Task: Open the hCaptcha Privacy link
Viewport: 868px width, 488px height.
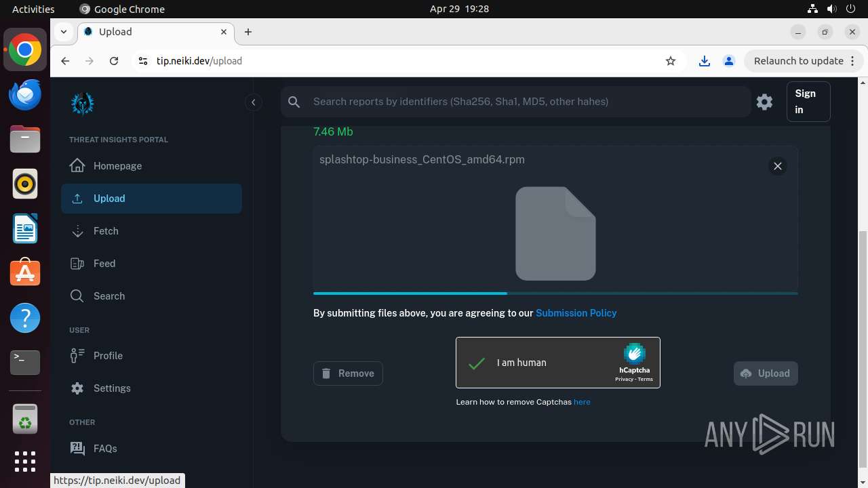Action: 624,380
